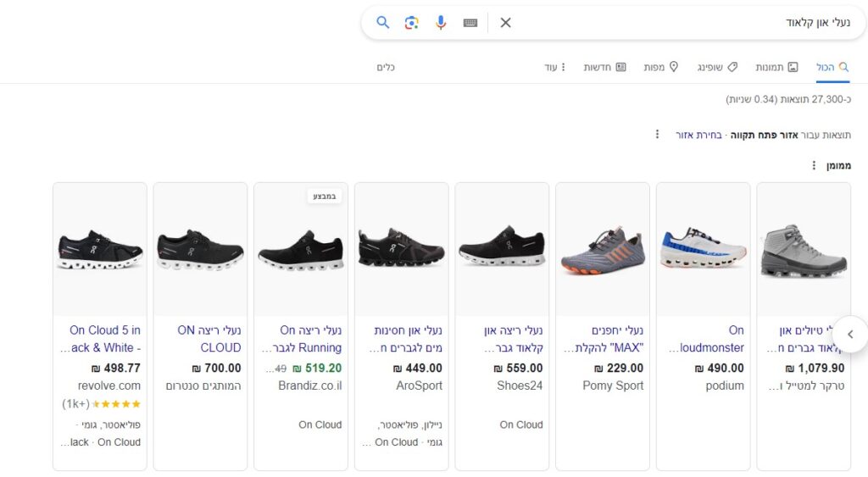Viewport: 868px width, 477px height.
Task: Click the Shoes24 seller name
Action: pos(520,385)
